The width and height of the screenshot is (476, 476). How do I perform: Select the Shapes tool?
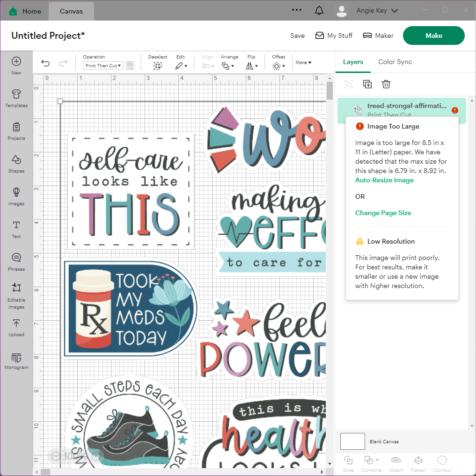point(16,163)
